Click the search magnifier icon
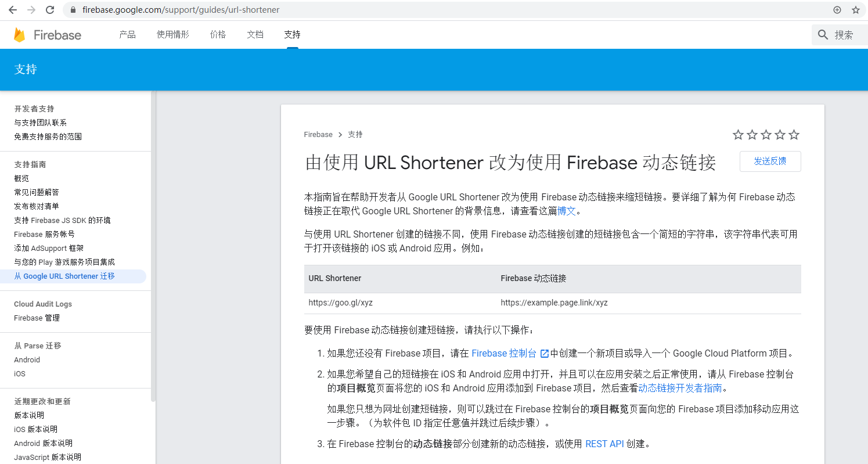This screenshot has width=868, height=464. coord(823,35)
